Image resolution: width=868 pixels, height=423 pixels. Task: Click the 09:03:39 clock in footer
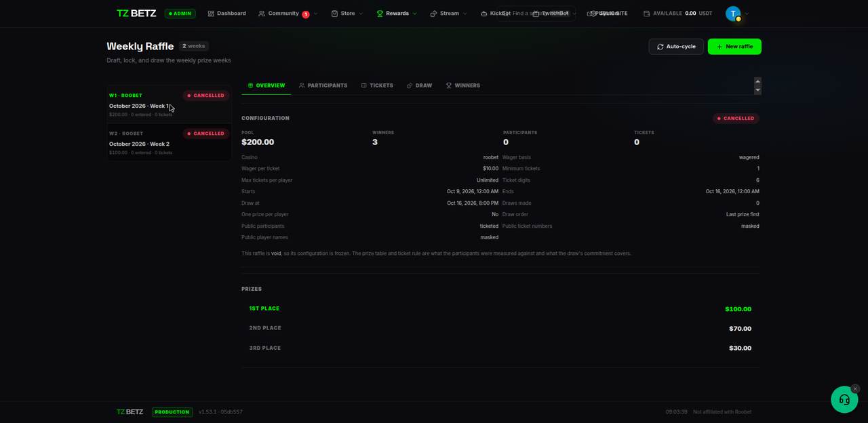(677, 412)
